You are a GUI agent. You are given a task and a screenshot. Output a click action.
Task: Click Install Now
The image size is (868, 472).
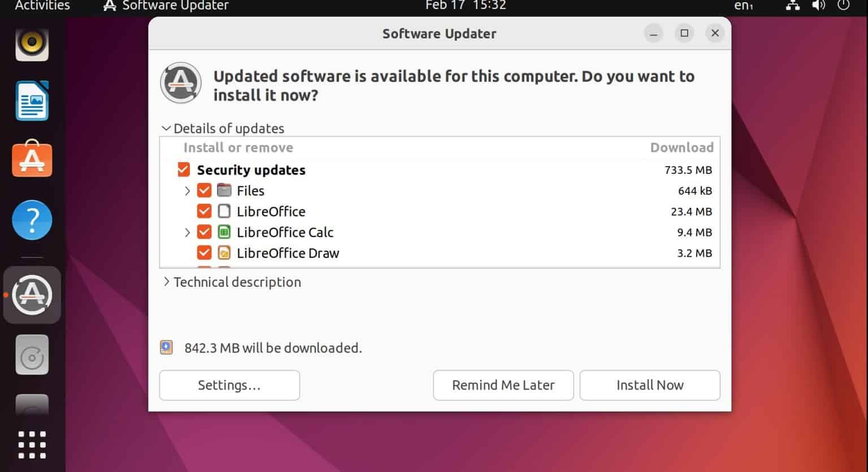649,385
